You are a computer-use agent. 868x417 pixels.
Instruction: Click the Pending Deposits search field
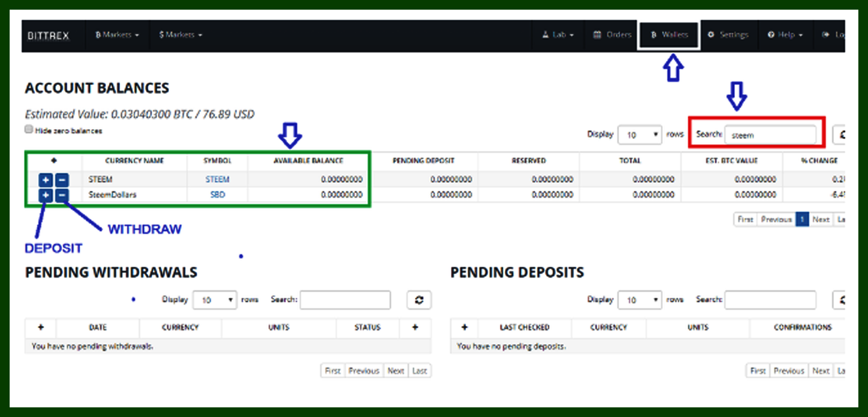[x=770, y=300]
